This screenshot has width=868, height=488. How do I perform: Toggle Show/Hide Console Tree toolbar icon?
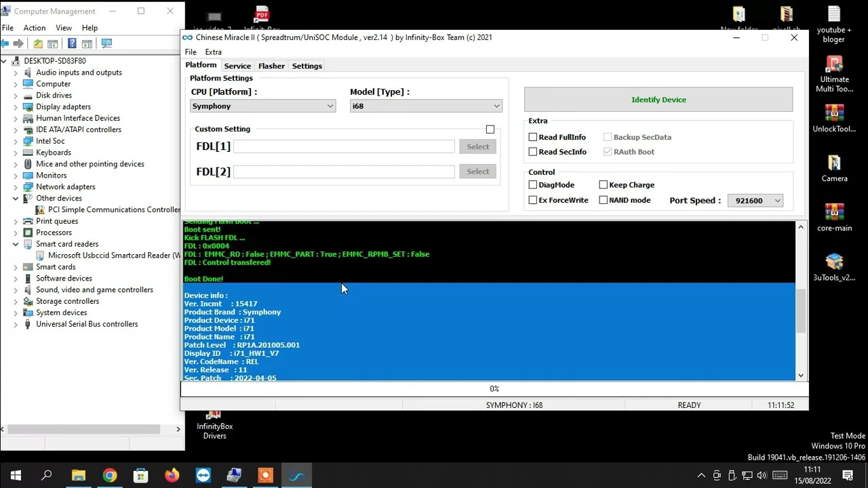52,43
